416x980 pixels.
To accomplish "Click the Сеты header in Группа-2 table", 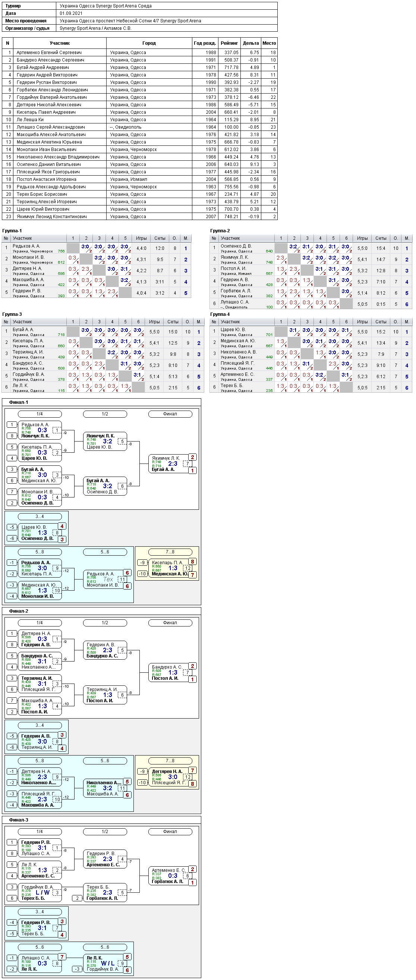I will (x=381, y=238).
